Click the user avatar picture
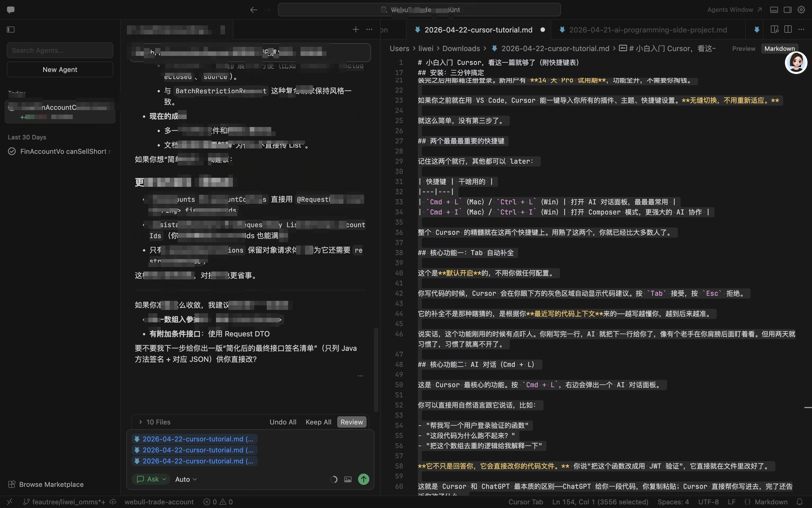The image size is (812, 508). (x=796, y=62)
